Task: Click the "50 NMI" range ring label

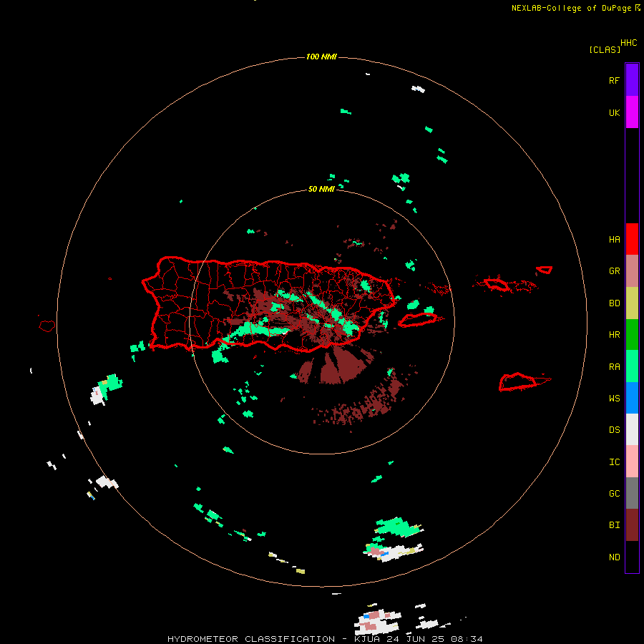Action: pos(321,189)
